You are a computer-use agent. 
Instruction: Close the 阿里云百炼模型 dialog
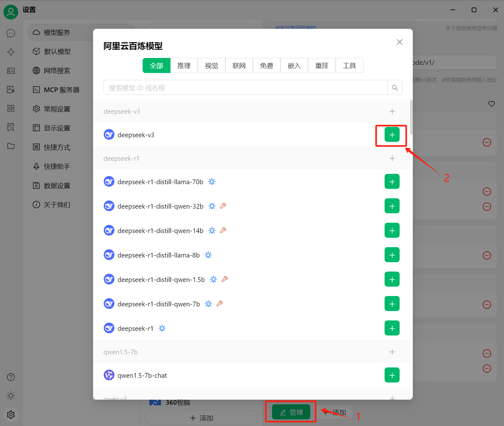(399, 42)
